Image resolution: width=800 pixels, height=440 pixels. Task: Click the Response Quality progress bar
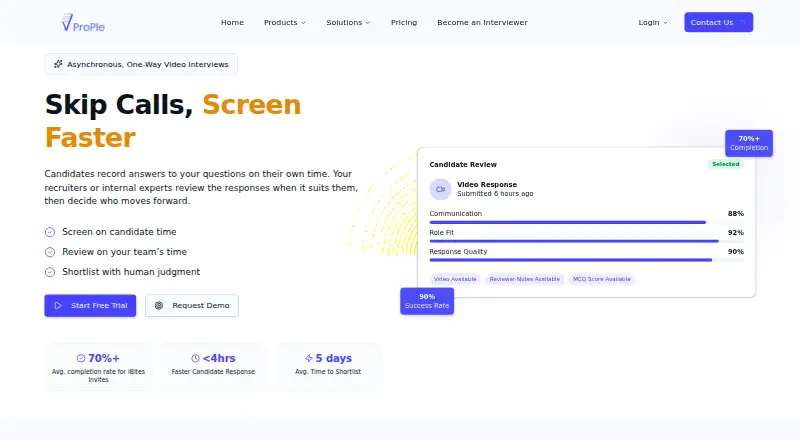pos(587,260)
